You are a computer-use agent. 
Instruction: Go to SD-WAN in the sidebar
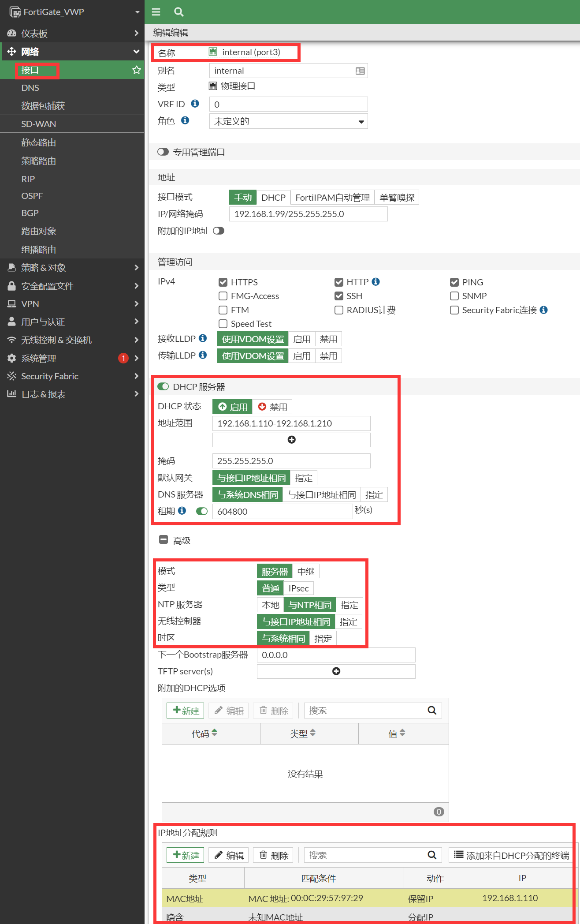(x=39, y=124)
